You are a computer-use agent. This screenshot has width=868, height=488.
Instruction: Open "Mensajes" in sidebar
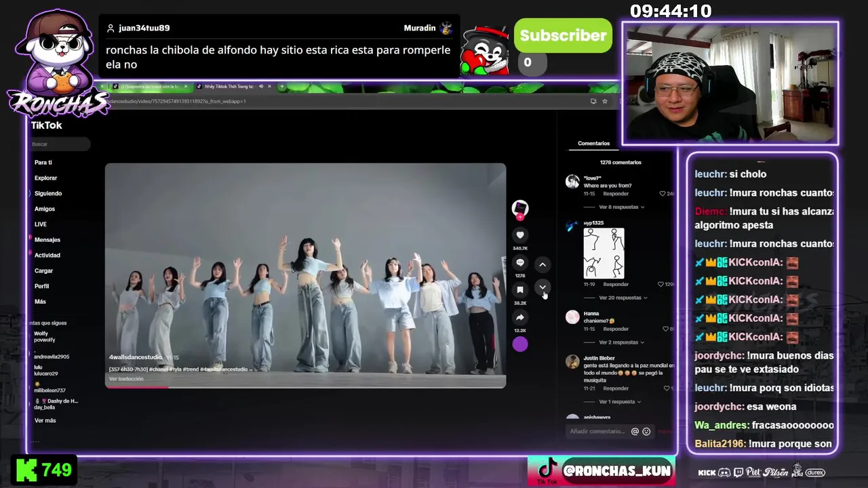[x=47, y=240]
